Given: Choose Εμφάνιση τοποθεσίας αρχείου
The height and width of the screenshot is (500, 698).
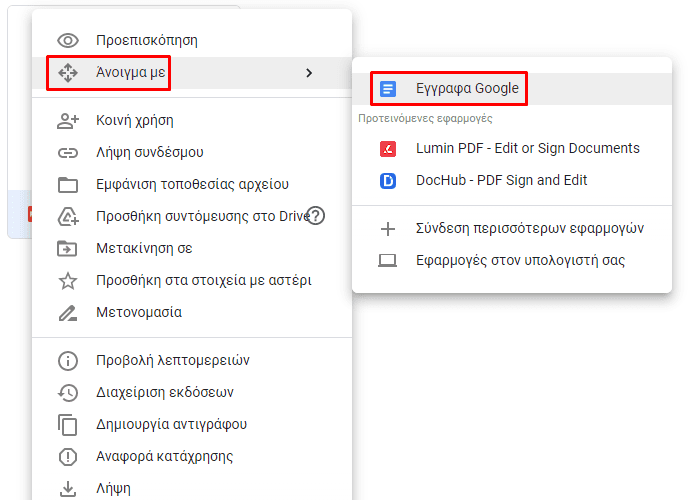Looking at the screenshot, I should [192, 185].
